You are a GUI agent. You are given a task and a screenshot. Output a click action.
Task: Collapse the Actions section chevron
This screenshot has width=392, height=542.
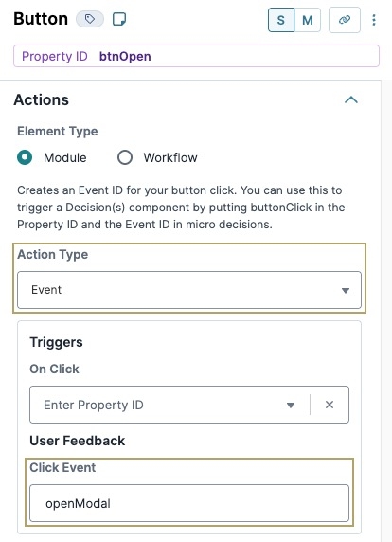pyautogui.click(x=351, y=99)
